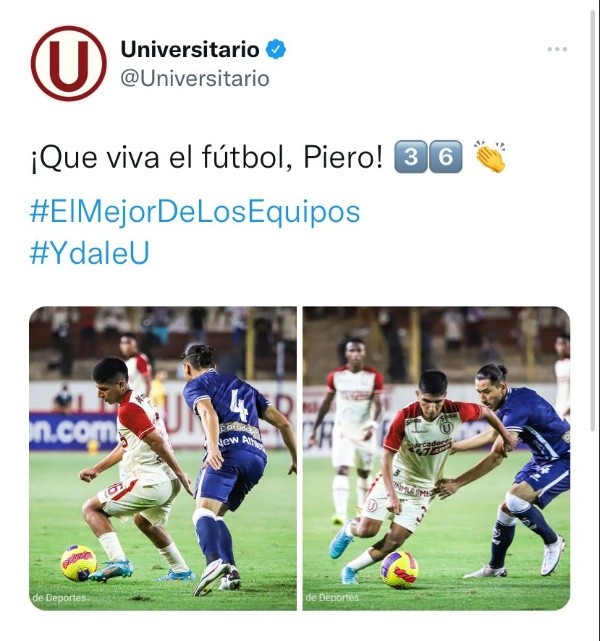Open the Universitario profile avatar logo
600x641 pixels.
point(69,63)
